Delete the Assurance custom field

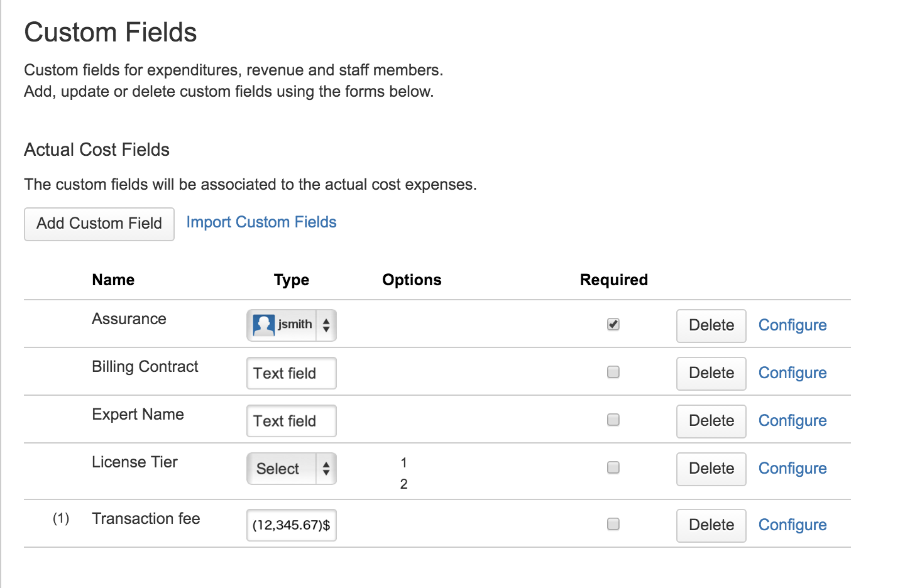tap(711, 325)
